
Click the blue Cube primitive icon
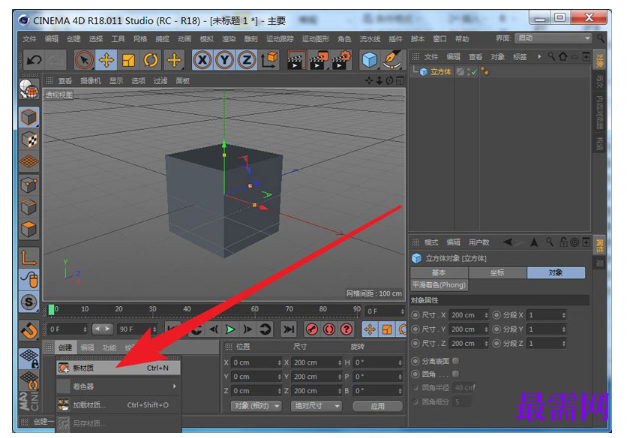pos(369,60)
